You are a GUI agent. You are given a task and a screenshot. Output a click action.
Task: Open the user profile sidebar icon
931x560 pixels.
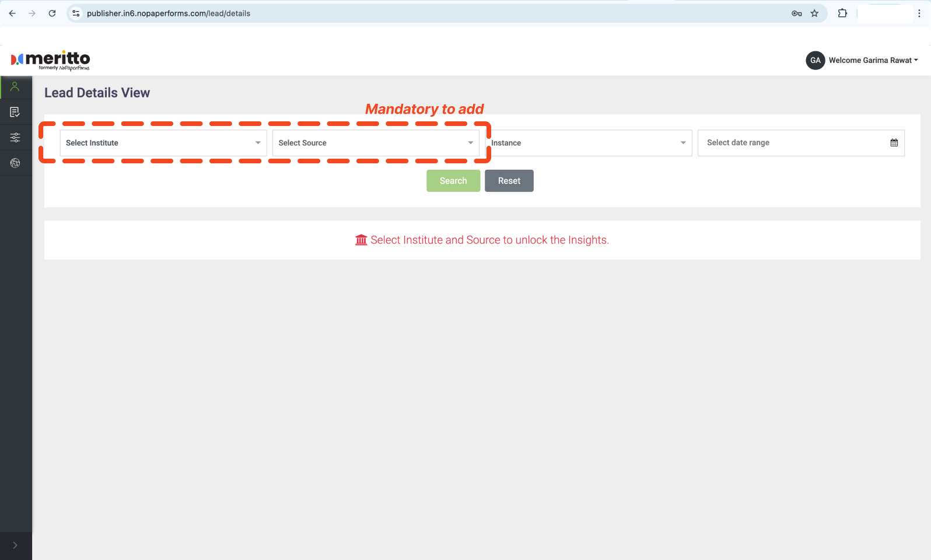pos(15,87)
